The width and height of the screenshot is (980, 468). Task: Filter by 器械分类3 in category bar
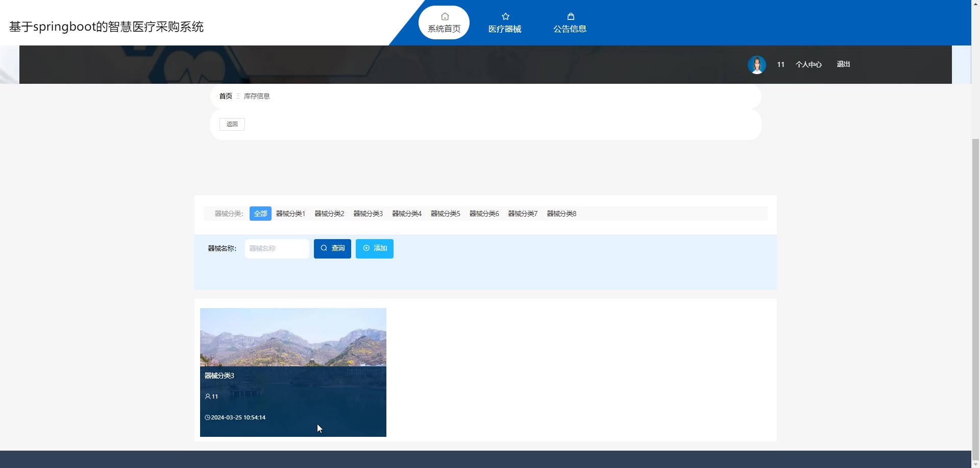368,214
